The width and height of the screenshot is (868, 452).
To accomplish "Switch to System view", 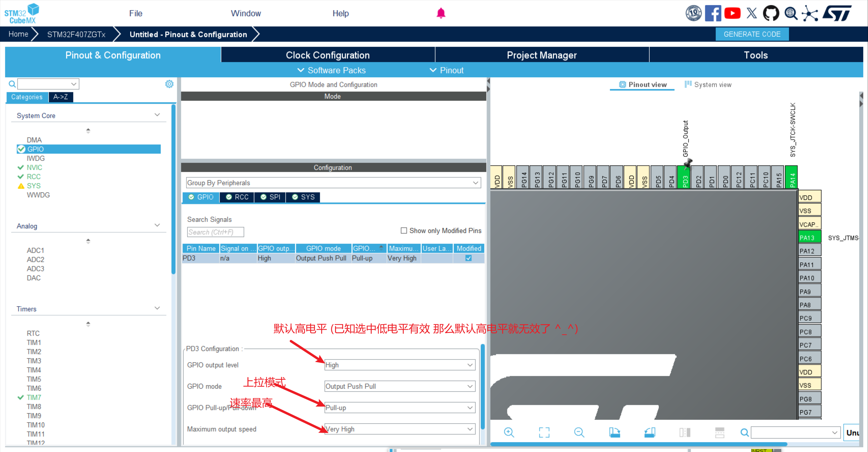I will click(708, 84).
